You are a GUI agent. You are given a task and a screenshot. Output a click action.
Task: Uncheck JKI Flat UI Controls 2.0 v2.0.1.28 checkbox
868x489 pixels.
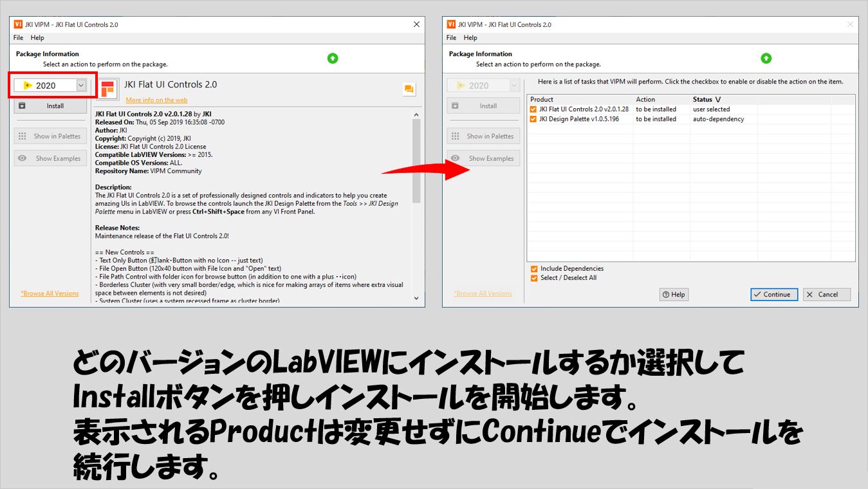533,109
